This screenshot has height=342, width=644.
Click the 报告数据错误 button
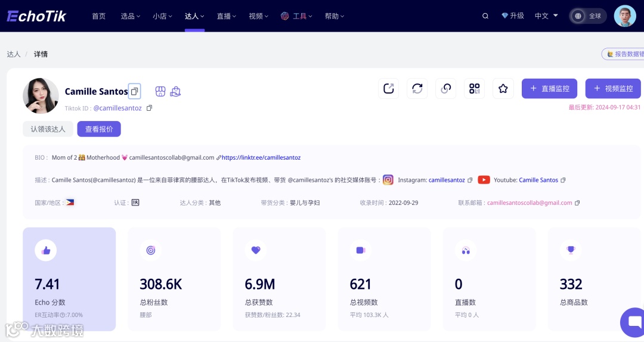tap(624, 54)
